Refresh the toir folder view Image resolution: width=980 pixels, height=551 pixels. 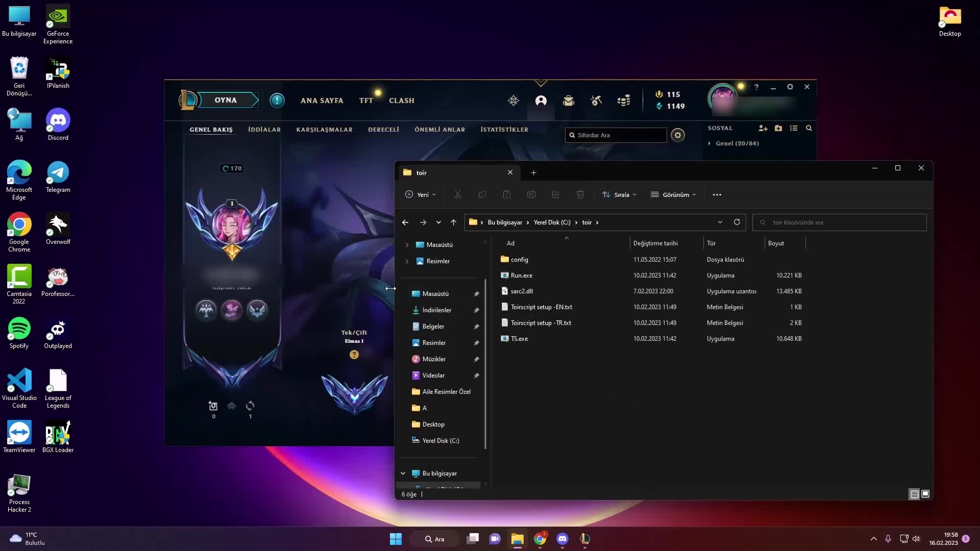click(737, 222)
